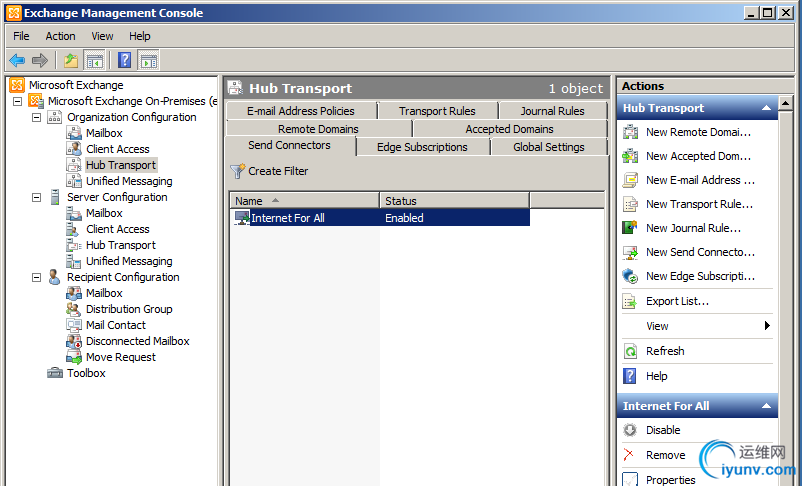The height and width of the screenshot is (486, 802).
Task: Toggle the Show/Hide Action Pane toolbar icon
Action: (148, 60)
